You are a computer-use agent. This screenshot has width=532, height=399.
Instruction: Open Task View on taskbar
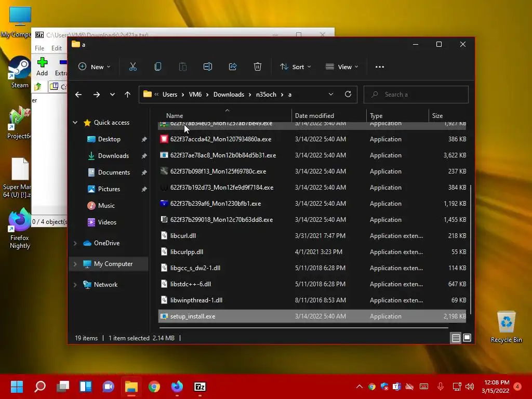pyautogui.click(x=63, y=387)
